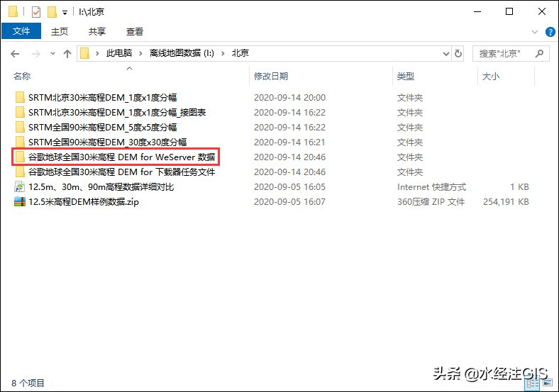Click the 离线地图数据 (I:) breadcrumb
This screenshot has height=392, width=559.
point(182,53)
